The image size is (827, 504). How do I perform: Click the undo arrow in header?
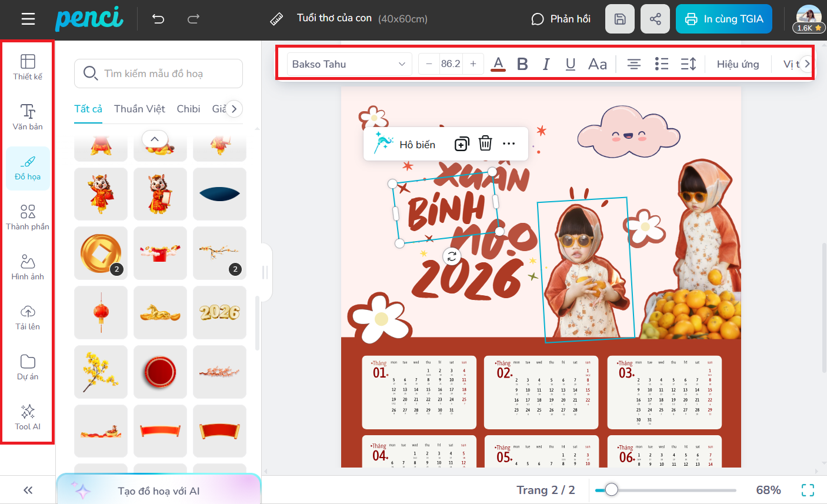coord(158,19)
